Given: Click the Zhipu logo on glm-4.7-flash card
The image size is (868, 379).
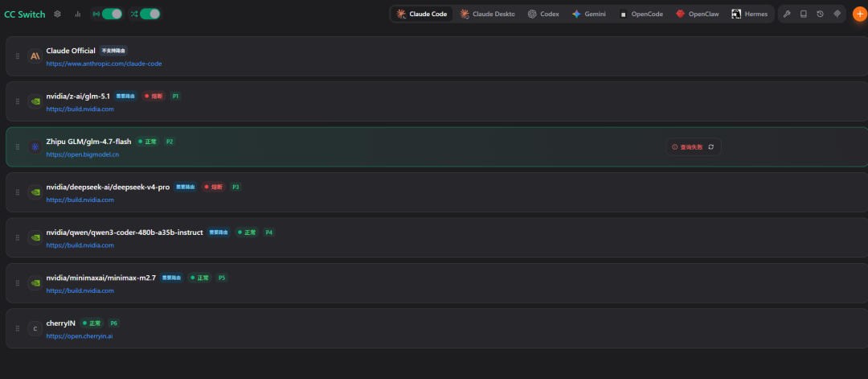Looking at the screenshot, I should click(35, 146).
